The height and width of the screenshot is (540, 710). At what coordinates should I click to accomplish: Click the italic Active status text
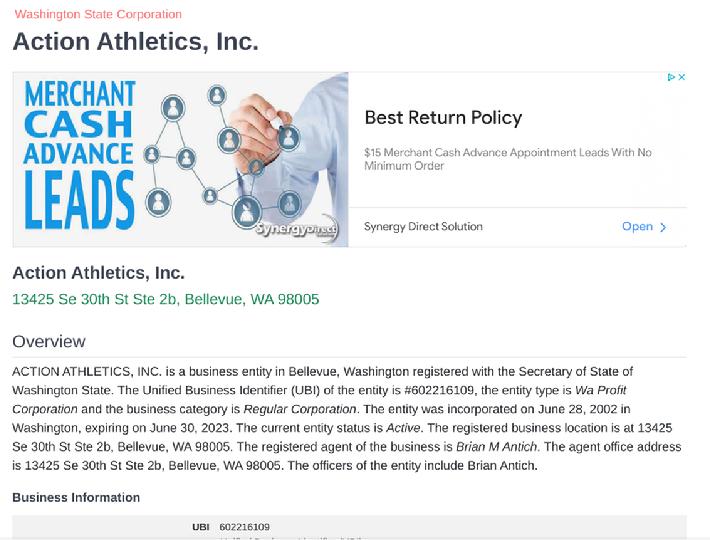tap(403, 428)
